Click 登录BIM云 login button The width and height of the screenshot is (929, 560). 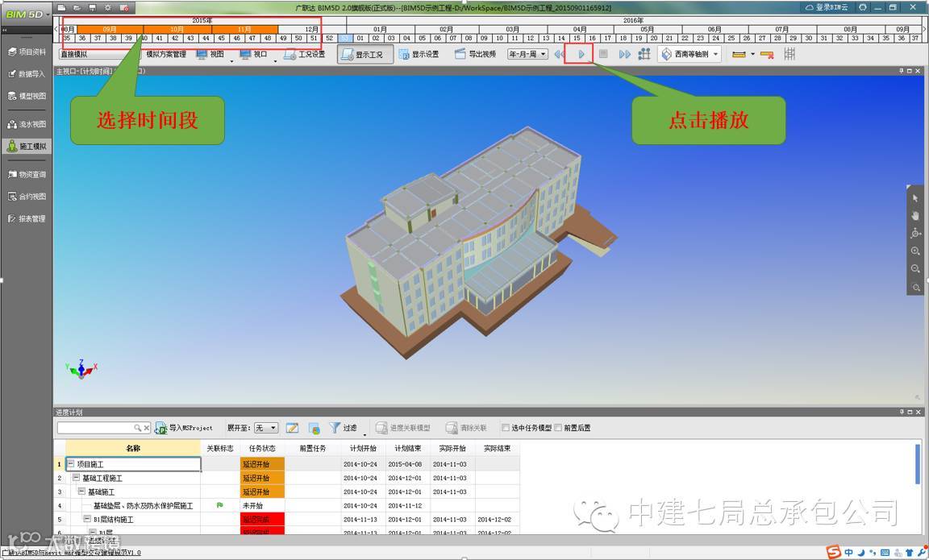point(827,7)
